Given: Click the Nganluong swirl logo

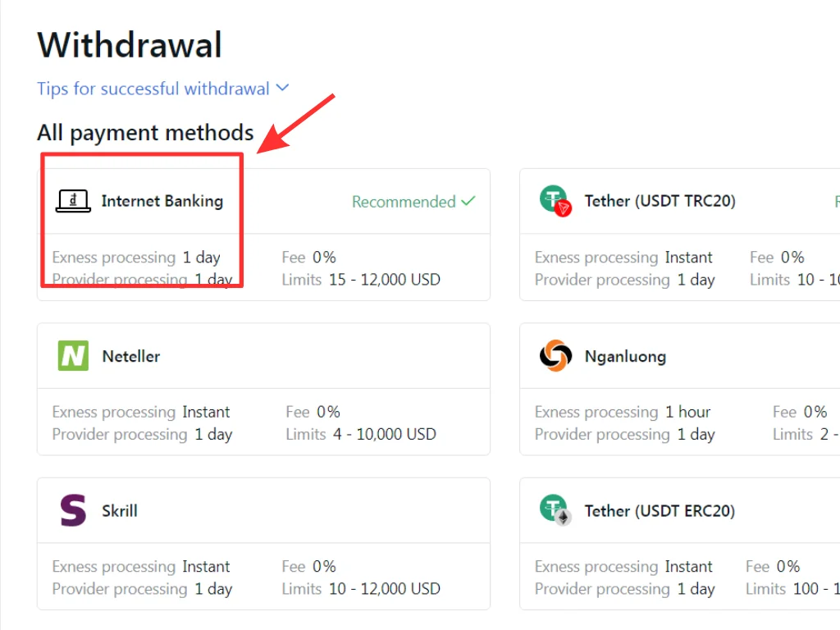Looking at the screenshot, I should [555, 356].
